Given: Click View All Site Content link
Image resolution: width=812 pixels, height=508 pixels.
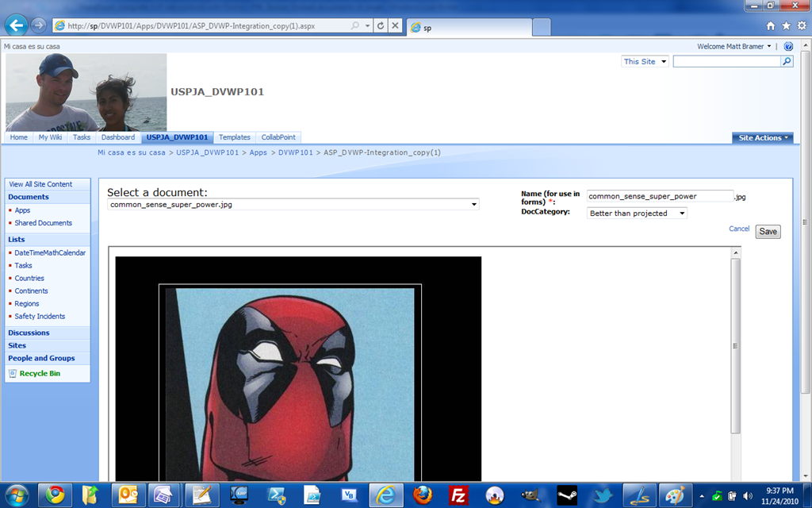Looking at the screenshot, I should [40, 184].
